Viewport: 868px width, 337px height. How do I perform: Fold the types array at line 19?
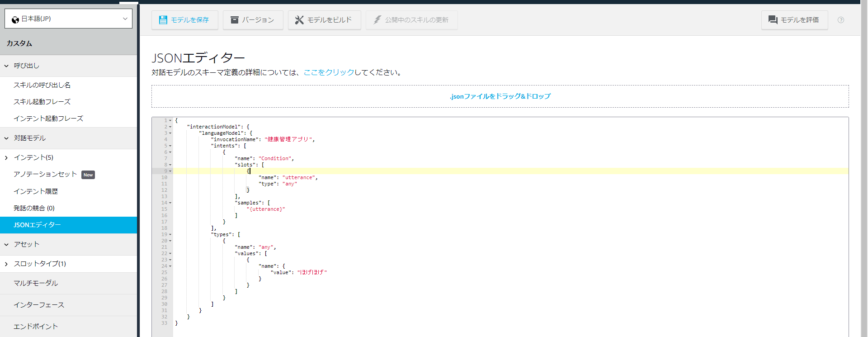[170, 234]
